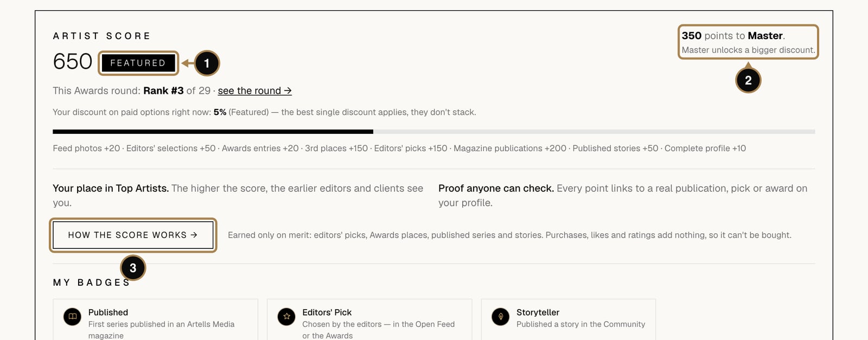The image size is (868, 340).
Task: Click the Editors' Pick badge title
Action: tap(327, 312)
